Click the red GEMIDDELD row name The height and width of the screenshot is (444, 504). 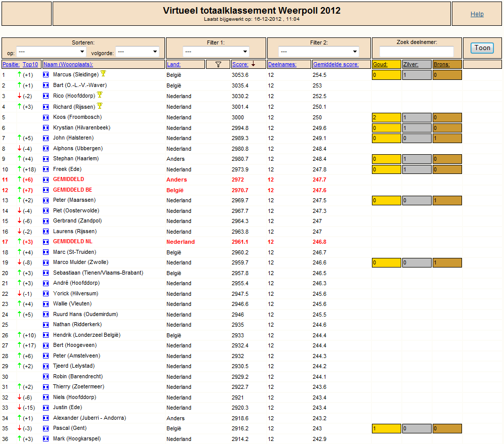(68, 180)
